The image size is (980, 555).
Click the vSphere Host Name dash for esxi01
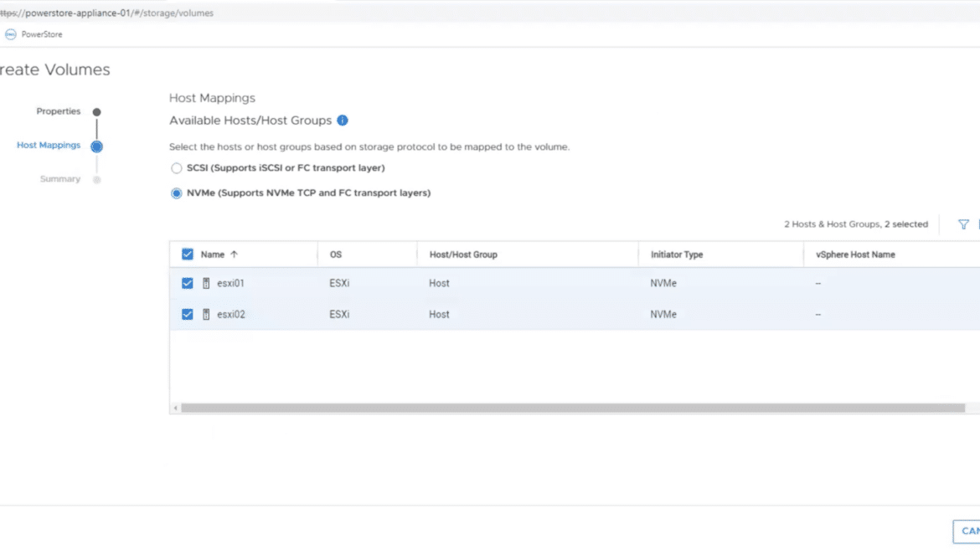pyautogui.click(x=818, y=284)
